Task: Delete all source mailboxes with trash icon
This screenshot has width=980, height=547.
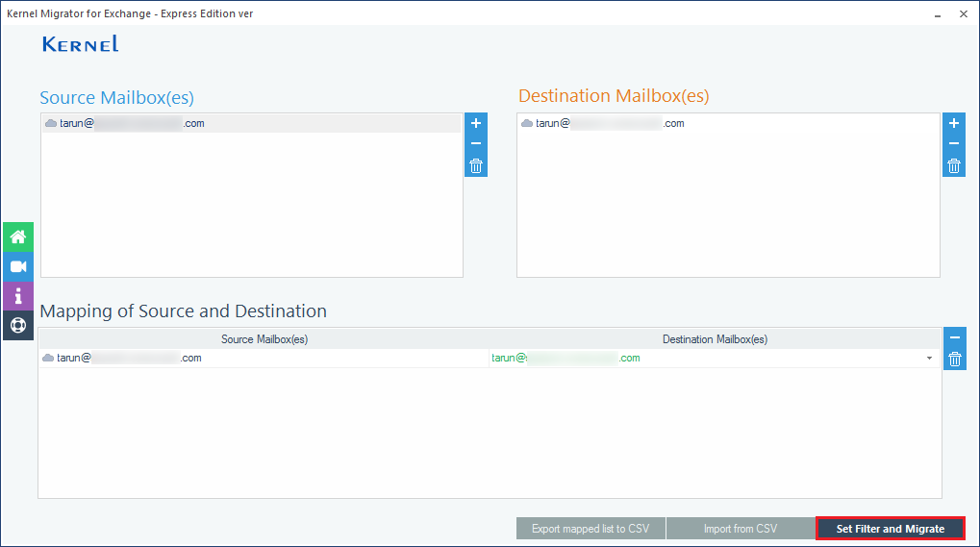Action: click(x=476, y=166)
